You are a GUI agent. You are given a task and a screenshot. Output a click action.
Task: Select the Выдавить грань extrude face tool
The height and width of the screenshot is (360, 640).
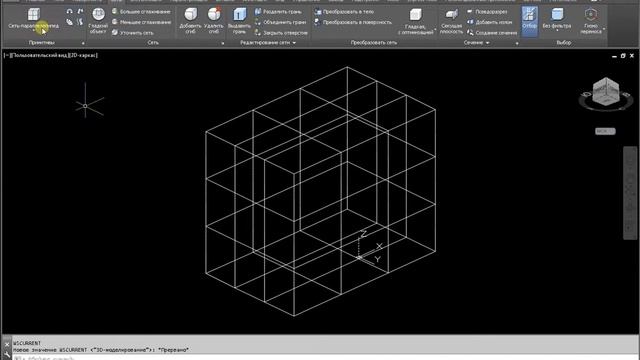(x=239, y=20)
